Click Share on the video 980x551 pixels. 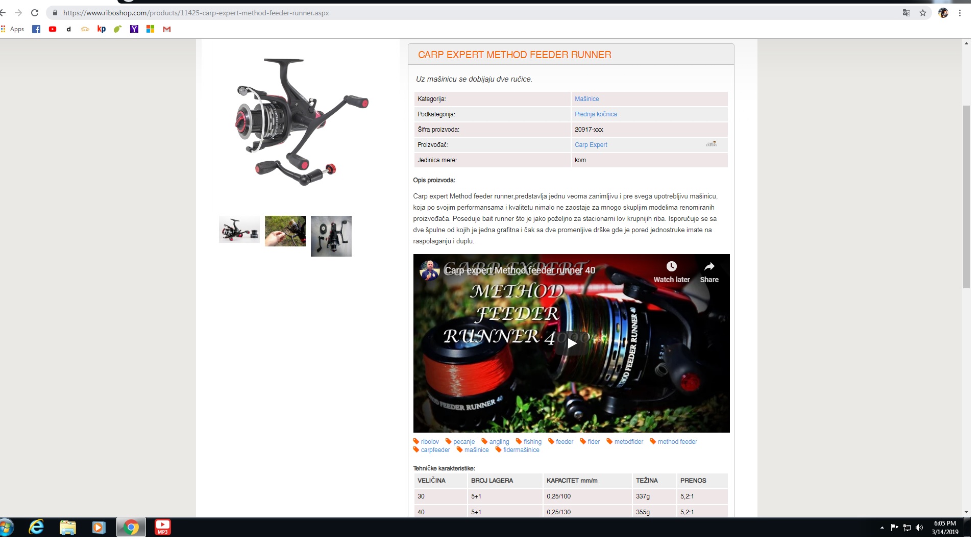pyautogui.click(x=709, y=272)
